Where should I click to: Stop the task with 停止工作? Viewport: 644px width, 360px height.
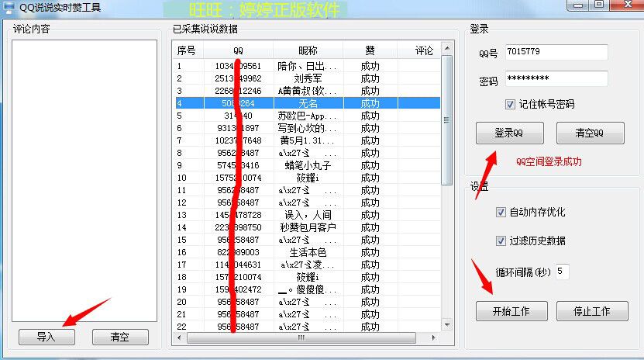(592, 311)
